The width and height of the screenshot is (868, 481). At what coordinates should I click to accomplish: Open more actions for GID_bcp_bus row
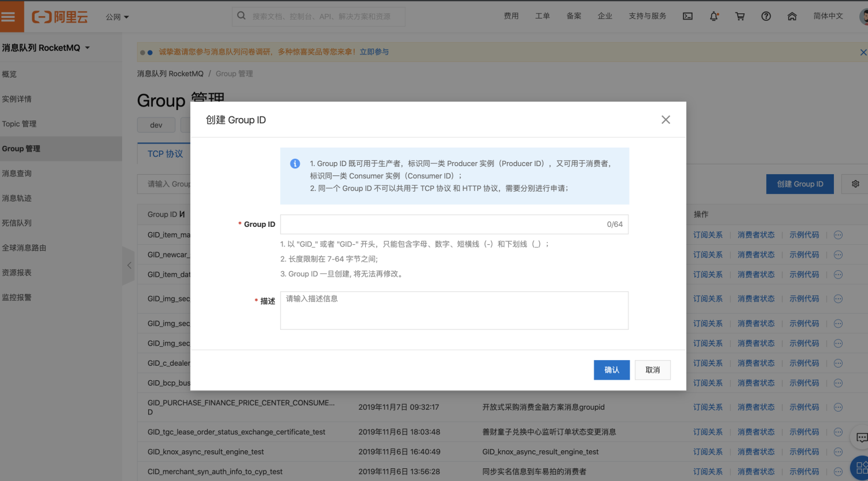click(838, 383)
